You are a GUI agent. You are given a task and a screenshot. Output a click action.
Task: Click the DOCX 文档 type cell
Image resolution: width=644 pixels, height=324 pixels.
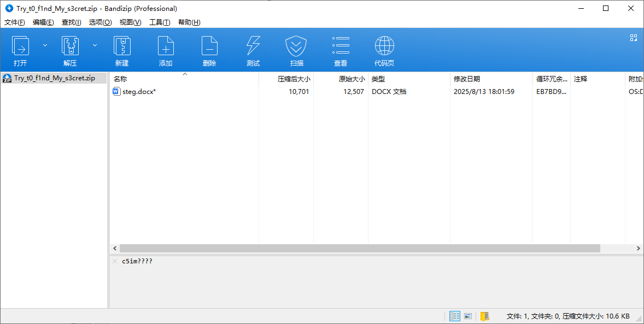tap(389, 92)
